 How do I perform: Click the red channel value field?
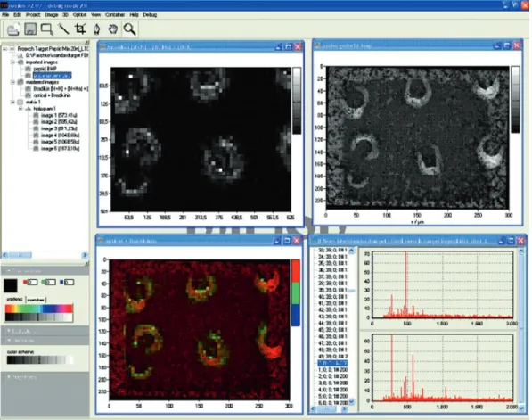click(x=33, y=282)
